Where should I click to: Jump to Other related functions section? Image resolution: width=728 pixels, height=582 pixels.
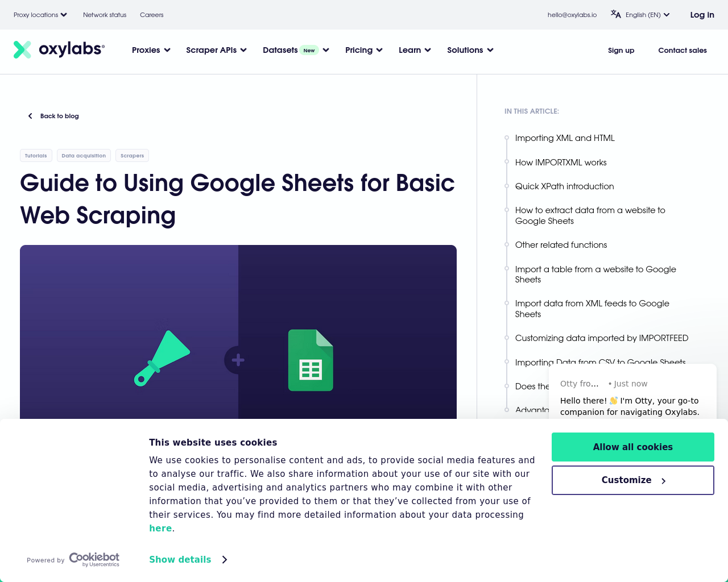(x=561, y=245)
